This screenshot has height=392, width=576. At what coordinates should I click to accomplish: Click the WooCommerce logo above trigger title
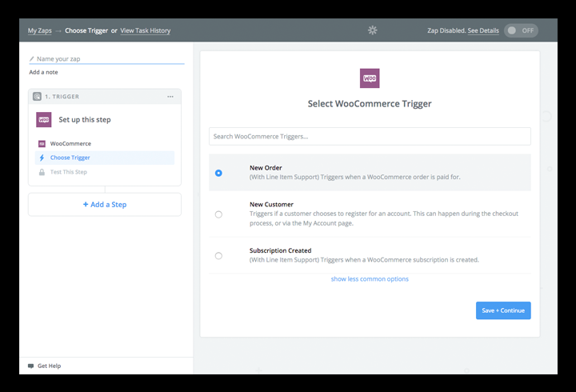tap(370, 78)
